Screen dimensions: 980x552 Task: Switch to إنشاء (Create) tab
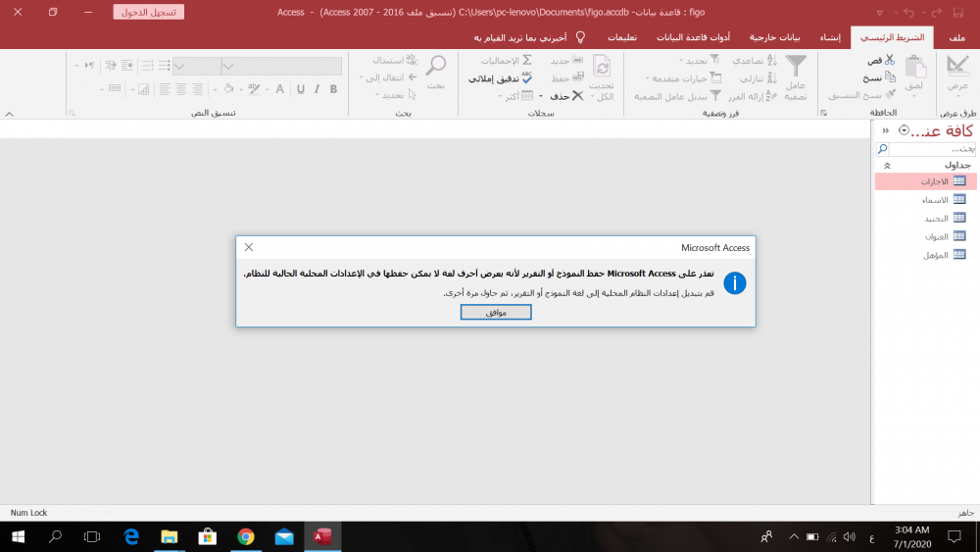830,37
